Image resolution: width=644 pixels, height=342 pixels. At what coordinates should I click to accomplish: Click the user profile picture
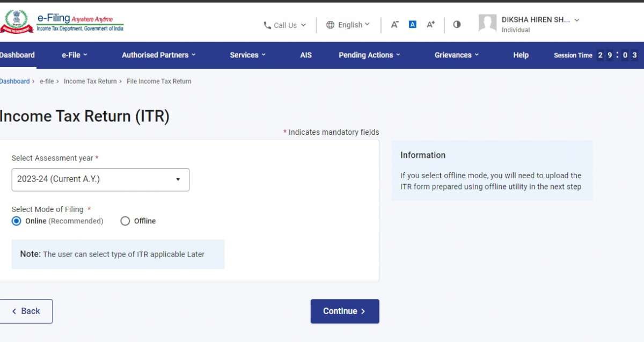point(487,23)
